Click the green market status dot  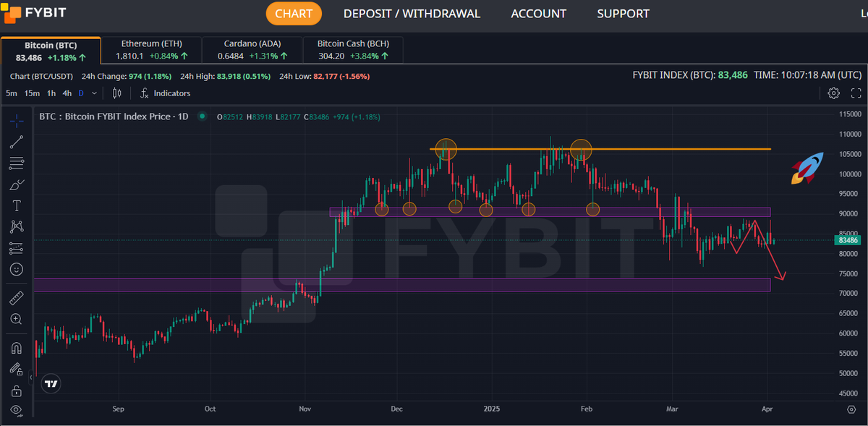202,116
